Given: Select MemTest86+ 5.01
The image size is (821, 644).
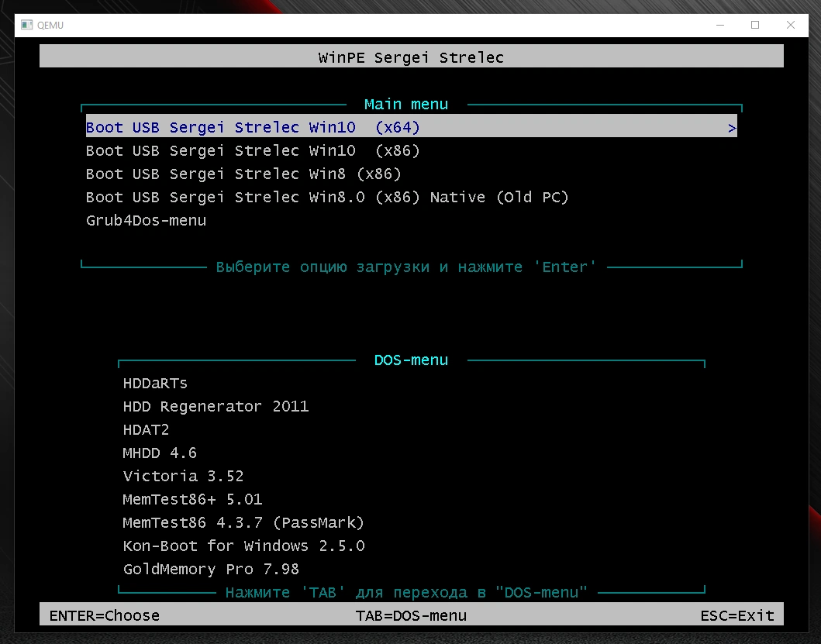Looking at the screenshot, I should (x=193, y=500).
